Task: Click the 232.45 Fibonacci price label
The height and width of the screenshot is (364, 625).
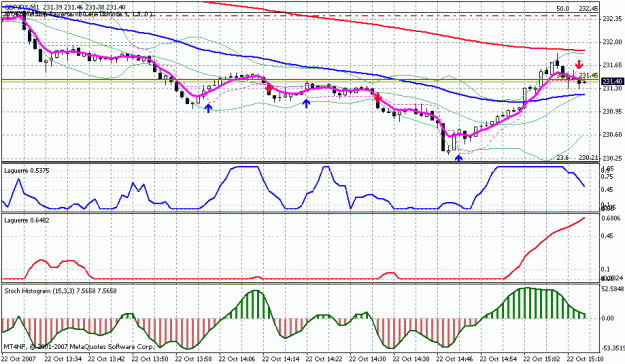Action: tap(589, 8)
